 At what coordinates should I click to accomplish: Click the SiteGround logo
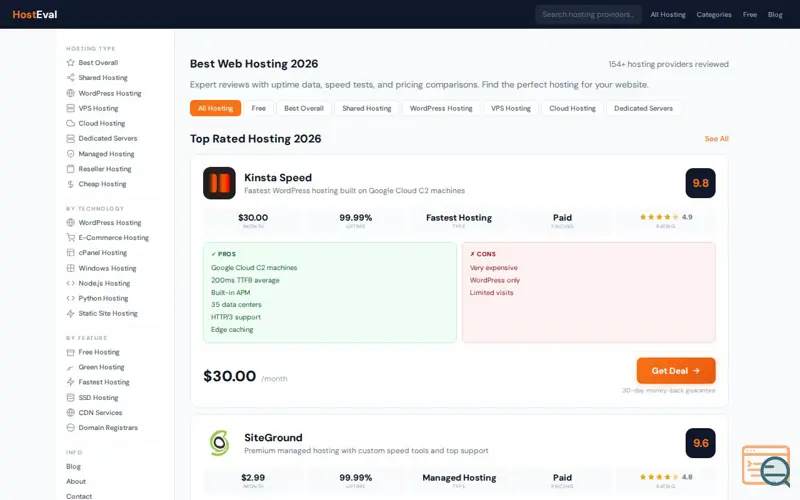tap(219, 443)
